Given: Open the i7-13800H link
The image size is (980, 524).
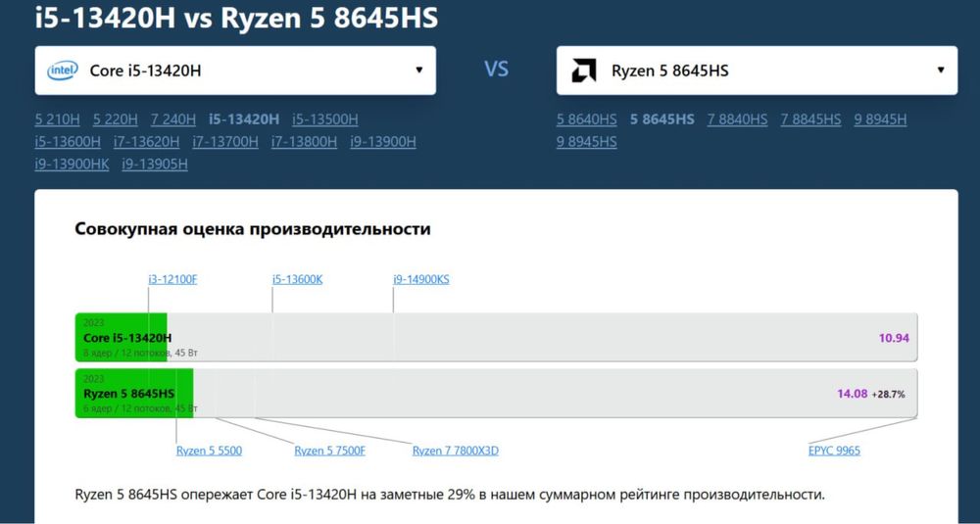Looking at the screenshot, I should 304,142.
